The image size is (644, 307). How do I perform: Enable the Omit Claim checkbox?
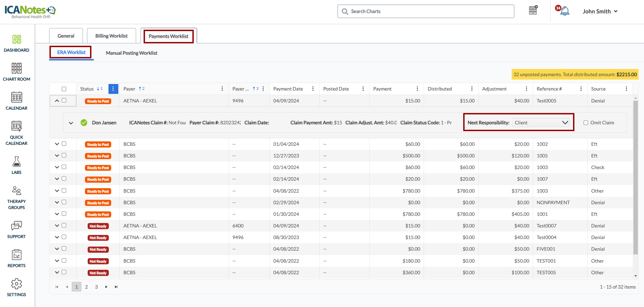586,123
